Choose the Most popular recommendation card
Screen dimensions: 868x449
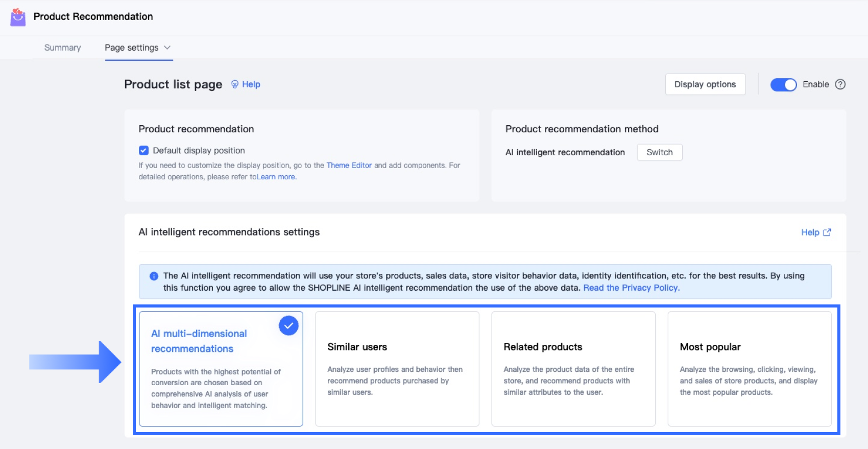749,369
